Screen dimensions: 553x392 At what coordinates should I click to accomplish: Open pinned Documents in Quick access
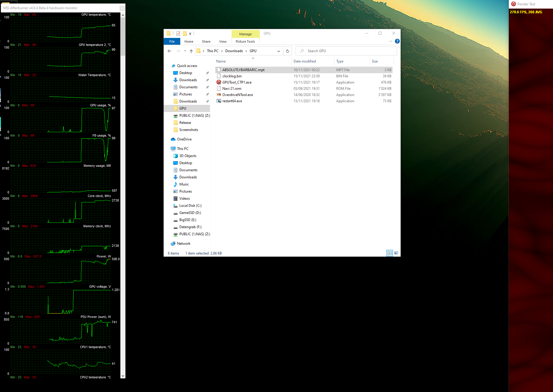click(x=188, y=87)
